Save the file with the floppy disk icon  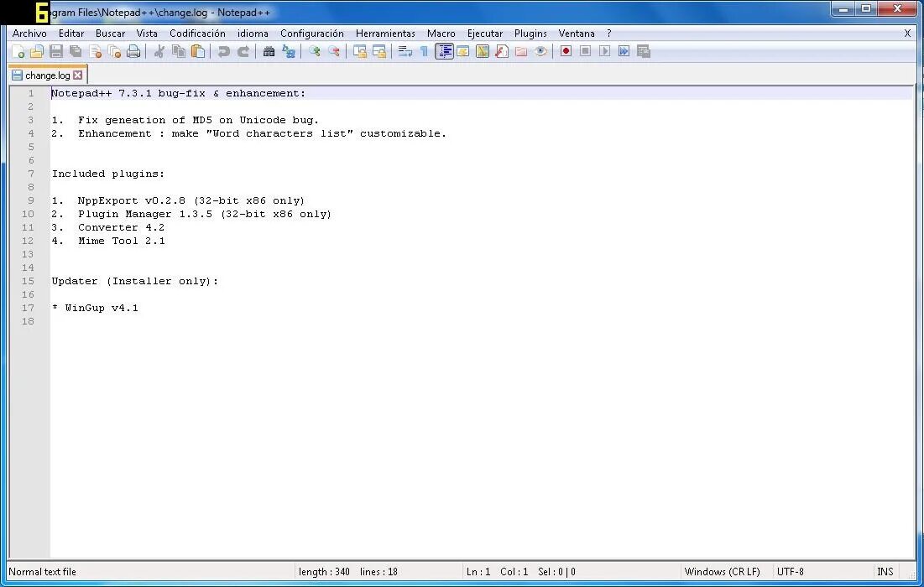56,52
